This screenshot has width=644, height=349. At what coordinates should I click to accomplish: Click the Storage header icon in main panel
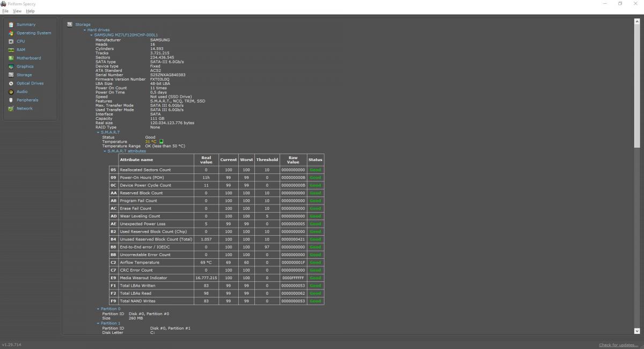(70, 24)
